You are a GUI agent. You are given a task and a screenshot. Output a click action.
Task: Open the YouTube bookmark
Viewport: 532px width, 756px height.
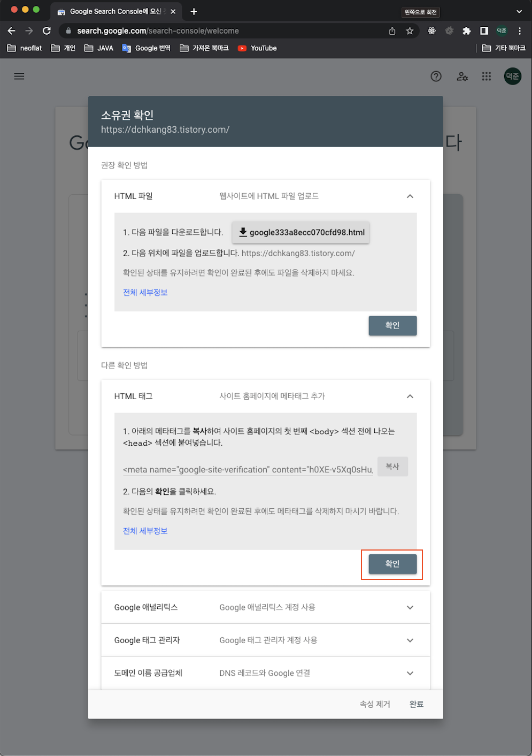coord(257,48)
